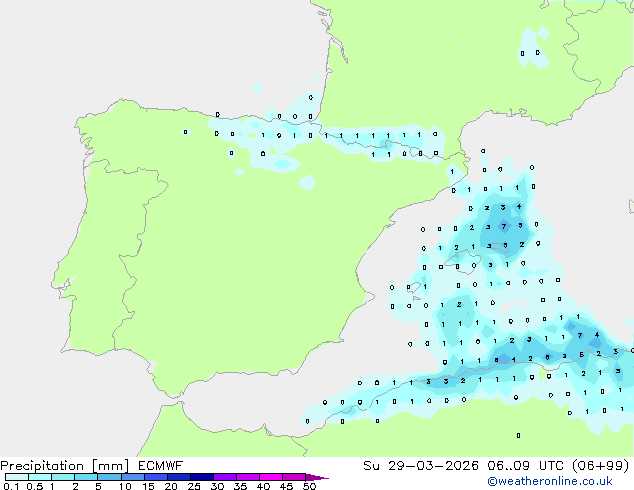Viewport: 634px width, 490px height.
Task: Click the 1–2 mm legend color swatch
Action: pos(63,477)
